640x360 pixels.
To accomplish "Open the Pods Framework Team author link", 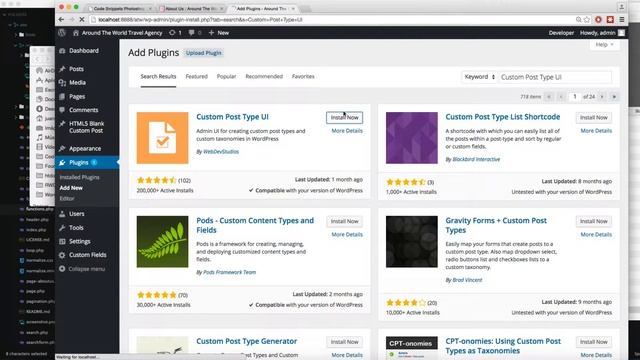I will point(229,272).
